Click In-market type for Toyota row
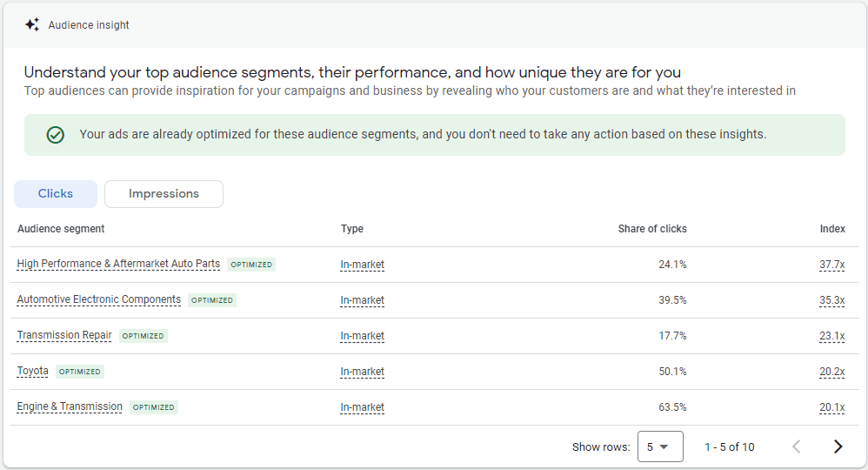This screenshot has height=470, width=868. point(362,372)
